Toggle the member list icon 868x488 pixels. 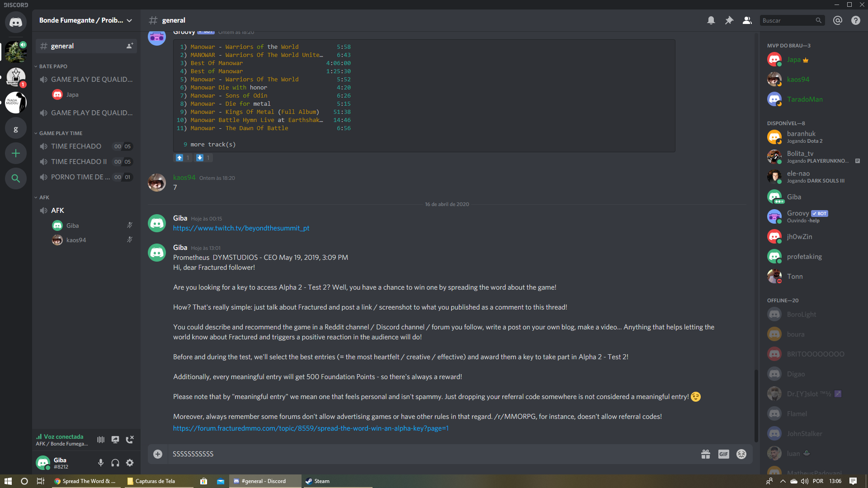click(747, 20)
